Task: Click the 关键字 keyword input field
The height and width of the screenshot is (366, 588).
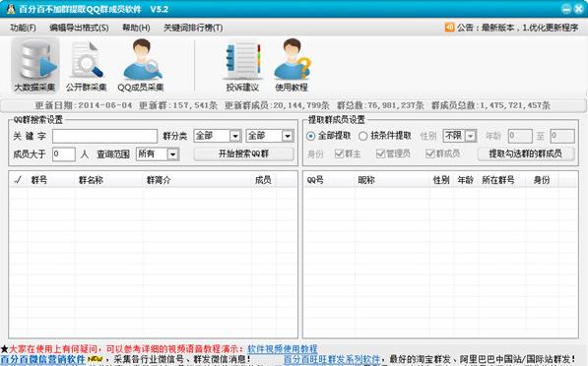Action: [104, 136]
